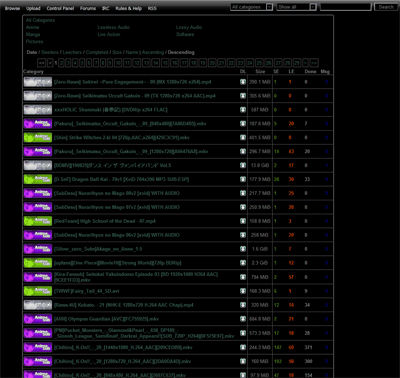The height and width of the screenshot is (378, 400).
Task: Download the Pocket Monsters Diamond&Pearl torrent
Action: pos(243,333)
